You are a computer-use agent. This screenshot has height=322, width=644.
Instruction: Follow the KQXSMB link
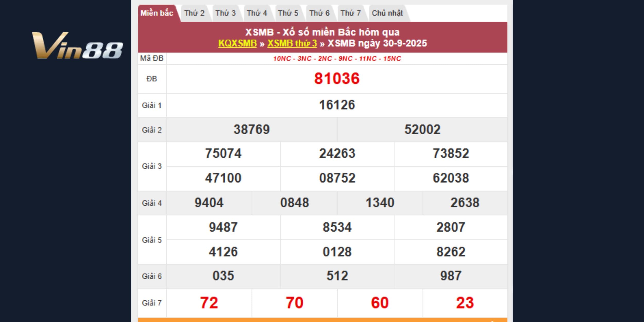237,43
